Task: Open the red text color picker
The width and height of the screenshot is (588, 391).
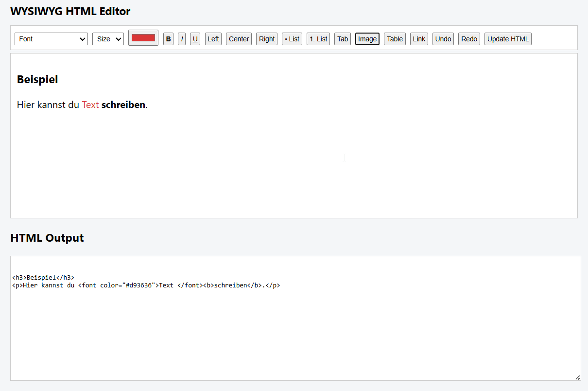Action: 143,38
